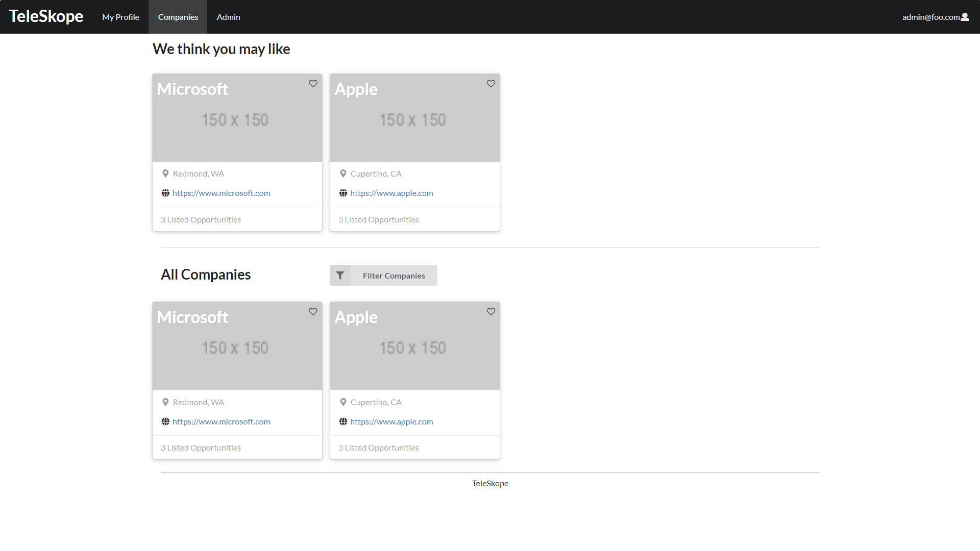The width and height of the screenshot is (980, 551).
Task: Click the location pin in All Companies Apple card
Action: [x=343, y=402]
